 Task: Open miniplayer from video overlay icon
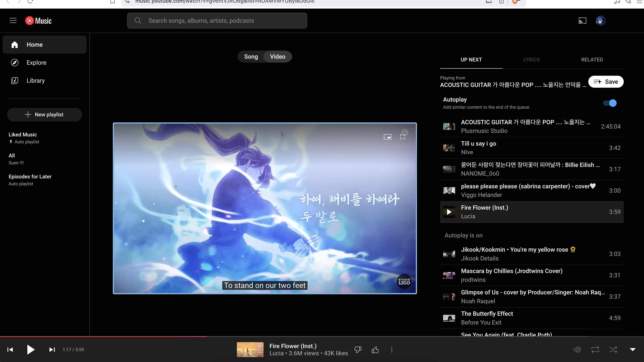(x=387, y=137)
